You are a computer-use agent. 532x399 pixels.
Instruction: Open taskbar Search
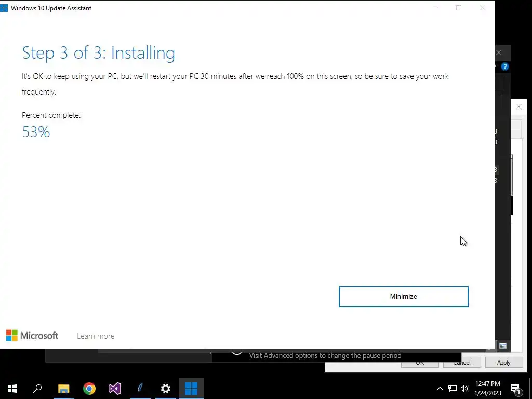point(37,389)
